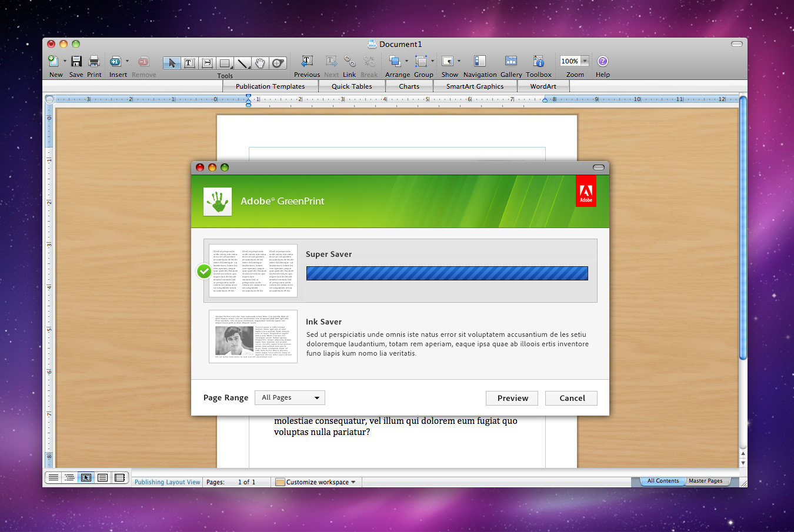Click the Publishing Layout View label
This screenshot has width=794, height=532.
(x=167, y=482)
